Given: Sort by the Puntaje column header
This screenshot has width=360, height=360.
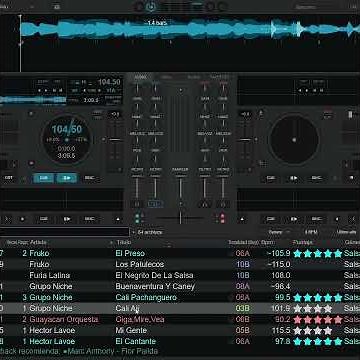Looking at the screenshot, I should 303,242.
